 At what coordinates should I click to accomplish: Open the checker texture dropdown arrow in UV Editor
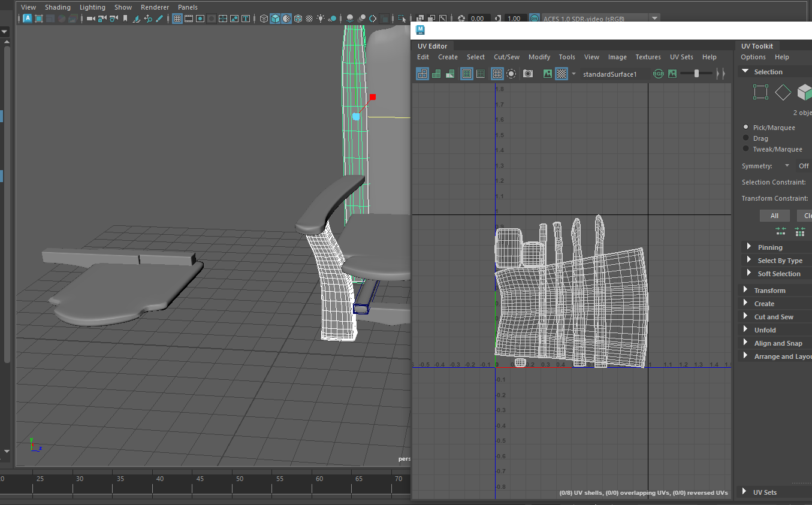573,74
